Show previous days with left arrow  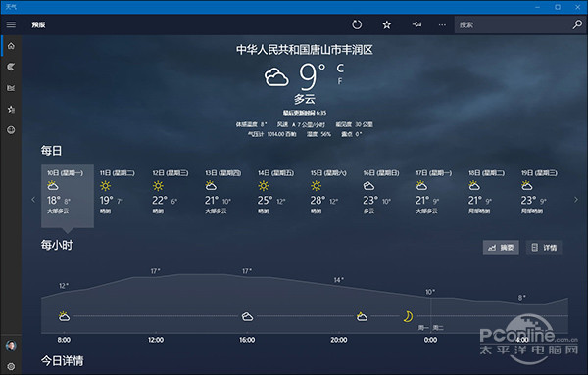[33, 200]
